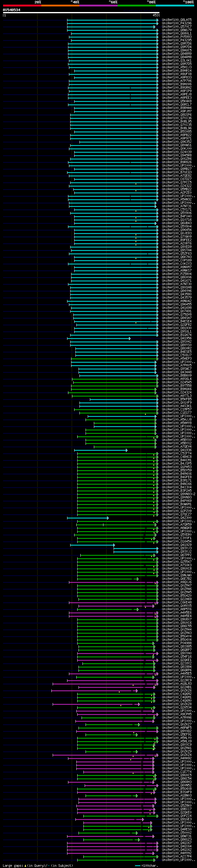Click the red ~20% identity legend segment
The image size is (197, 868).
point(22,6)
